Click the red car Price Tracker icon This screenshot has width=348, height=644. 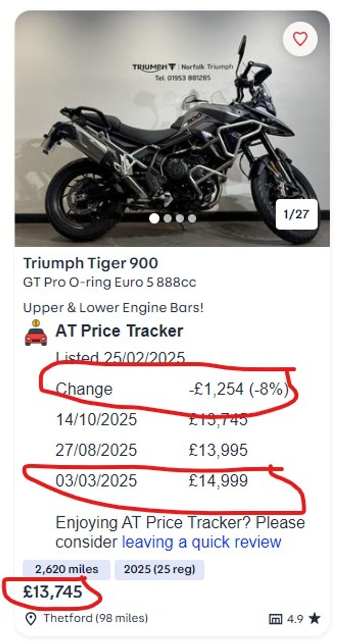click(36, 334)
